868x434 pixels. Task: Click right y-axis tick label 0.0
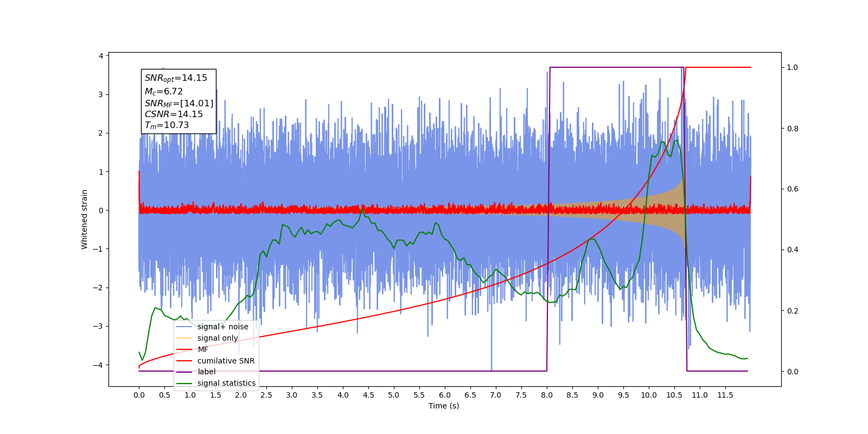pos(793,372)
